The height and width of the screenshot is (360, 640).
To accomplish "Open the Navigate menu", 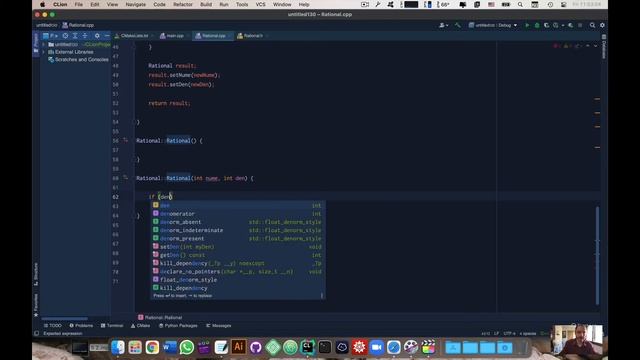I will coord(136,4).
